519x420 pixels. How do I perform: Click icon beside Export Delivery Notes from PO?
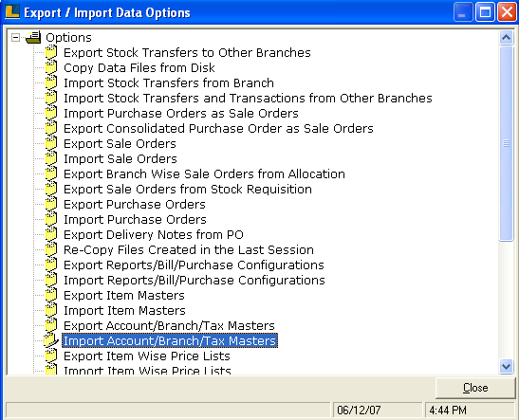(x=51, y=234)
